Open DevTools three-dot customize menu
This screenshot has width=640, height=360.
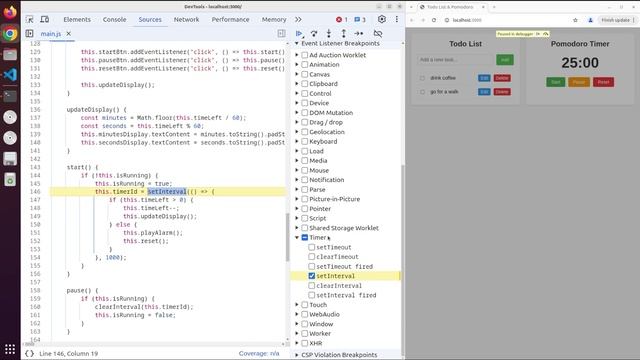pyautogui.click(x=397, y=19)
